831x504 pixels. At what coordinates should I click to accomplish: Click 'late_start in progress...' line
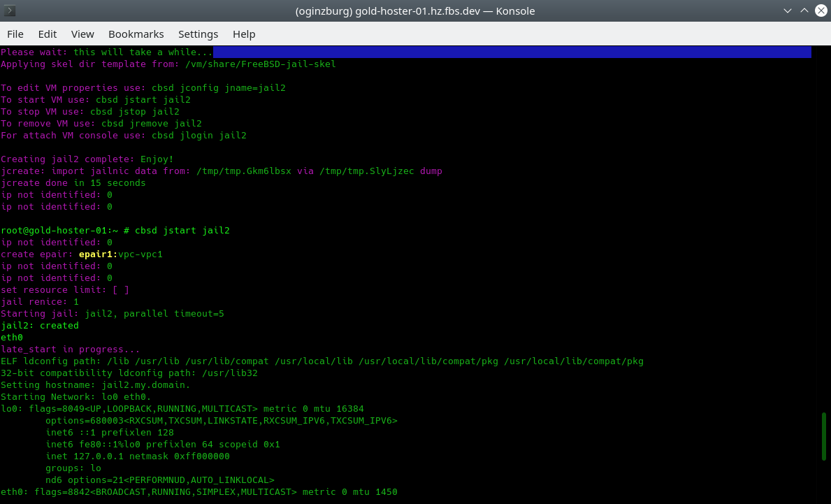point(70,350)
